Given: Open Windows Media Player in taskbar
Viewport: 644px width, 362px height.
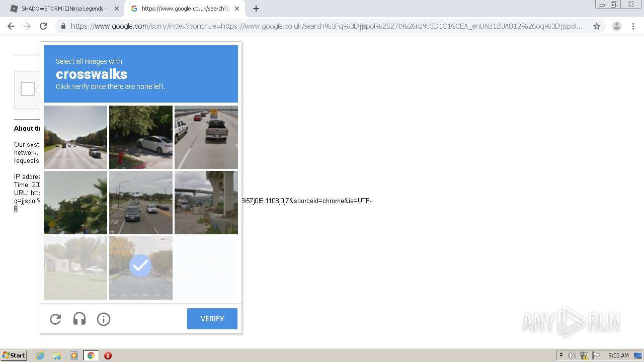Looking at the screenshot, I should click(x=74, y=355).
